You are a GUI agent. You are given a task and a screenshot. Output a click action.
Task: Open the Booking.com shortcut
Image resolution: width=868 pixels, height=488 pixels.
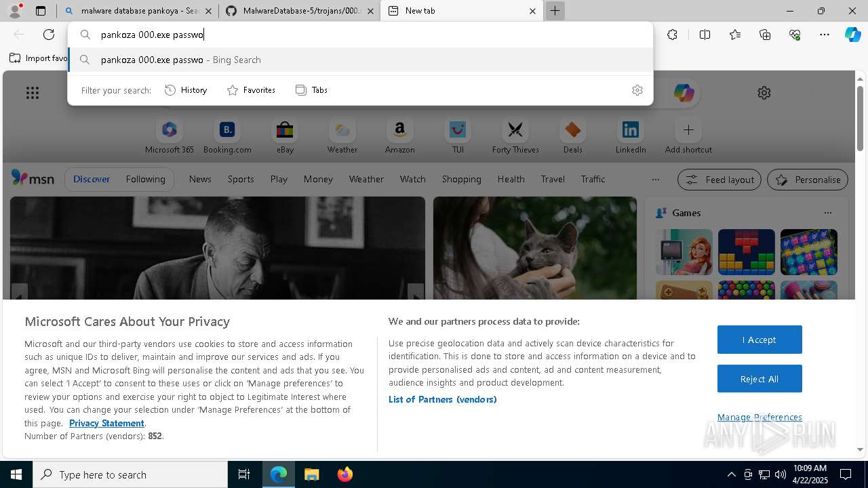coord(227,136)
